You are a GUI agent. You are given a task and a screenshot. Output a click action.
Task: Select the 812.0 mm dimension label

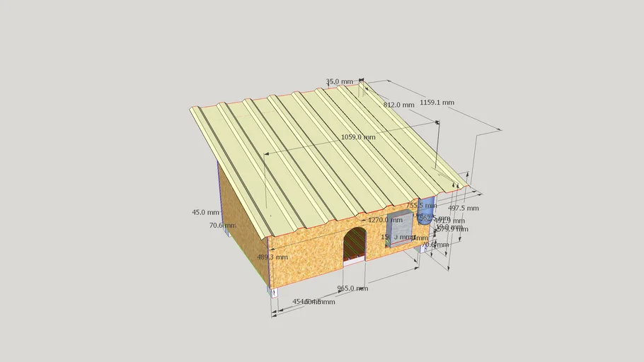(399, 105)
